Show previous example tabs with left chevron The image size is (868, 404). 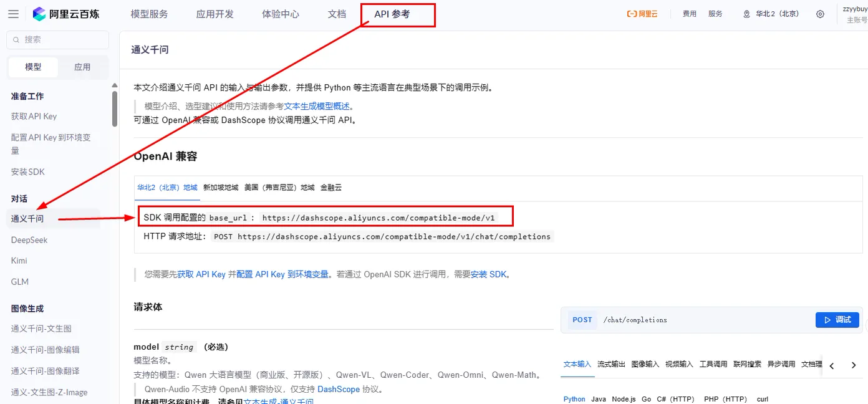(x=831, y=366)
